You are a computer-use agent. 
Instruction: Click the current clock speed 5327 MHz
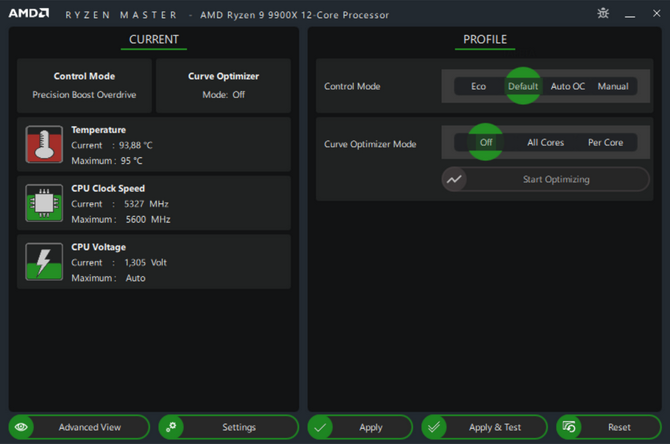tap(146, 204)
